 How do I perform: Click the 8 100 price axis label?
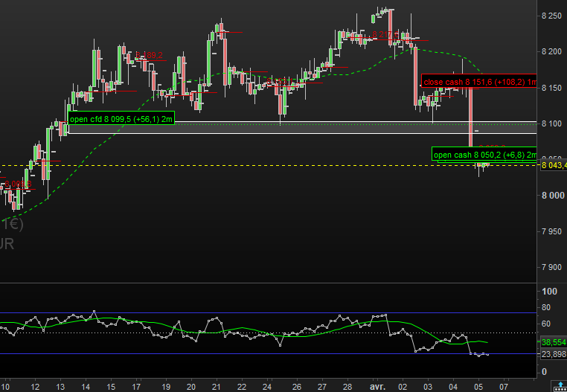click(551, 123)
